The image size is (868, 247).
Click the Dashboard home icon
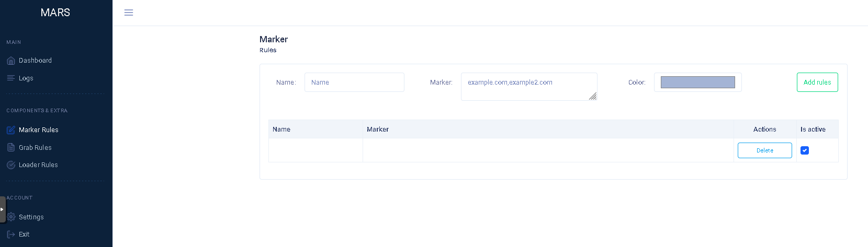pos(11,61)
